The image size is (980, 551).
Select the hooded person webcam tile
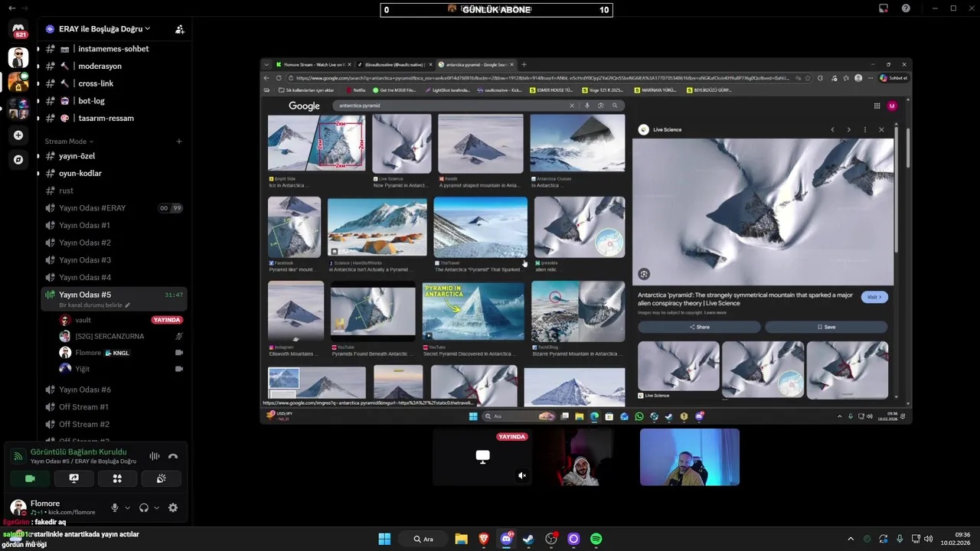click(586, 458)
